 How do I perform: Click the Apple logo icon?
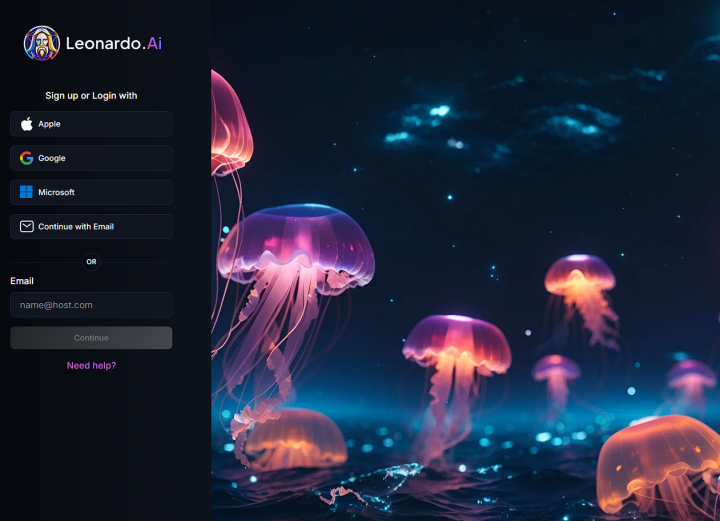pyautogui.click(x=27, y=124)
